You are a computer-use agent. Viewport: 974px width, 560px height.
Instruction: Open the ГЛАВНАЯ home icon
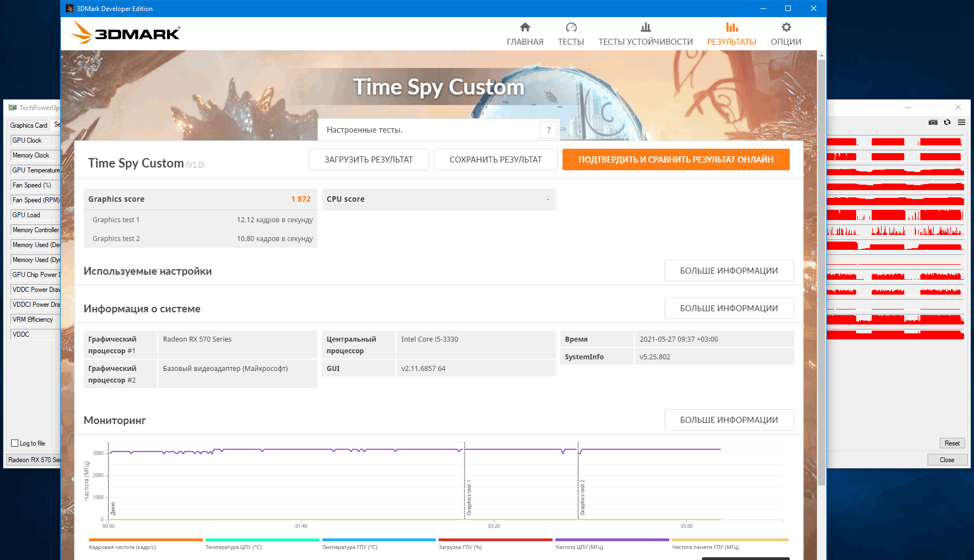525,27
